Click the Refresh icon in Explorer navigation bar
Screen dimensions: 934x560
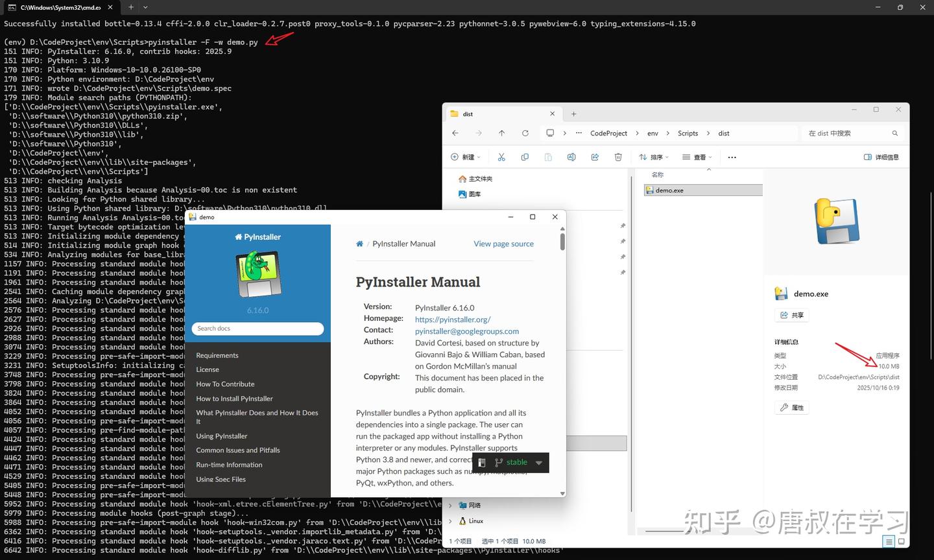(525, 133)
